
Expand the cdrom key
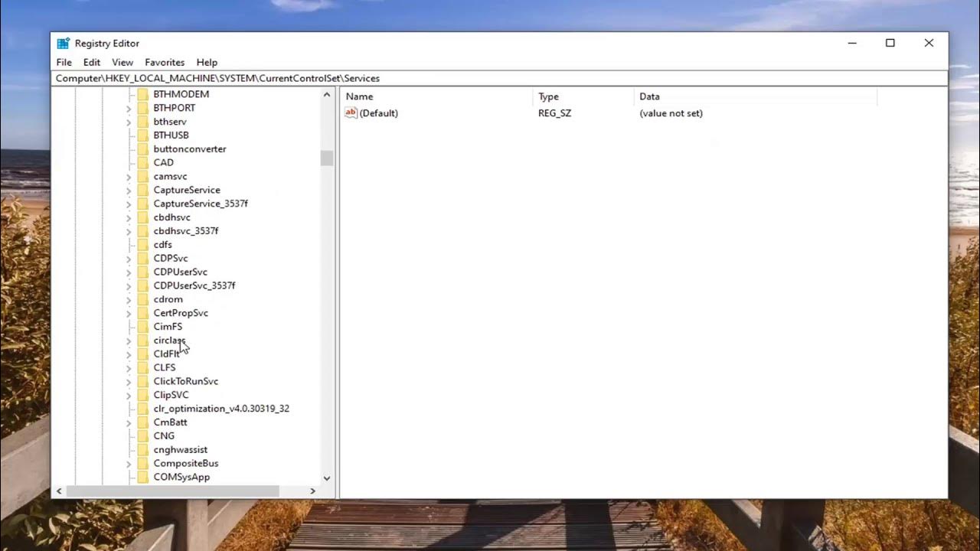coord(129,299)
